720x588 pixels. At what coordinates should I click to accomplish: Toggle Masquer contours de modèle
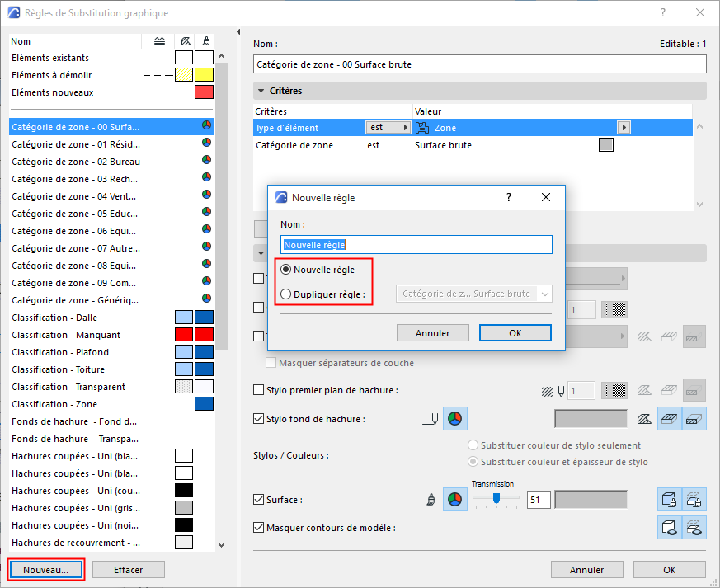point(258,528)
